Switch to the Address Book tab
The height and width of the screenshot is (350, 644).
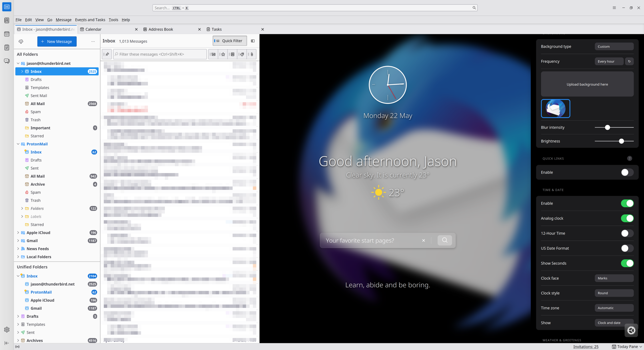(x=161, y=29)
